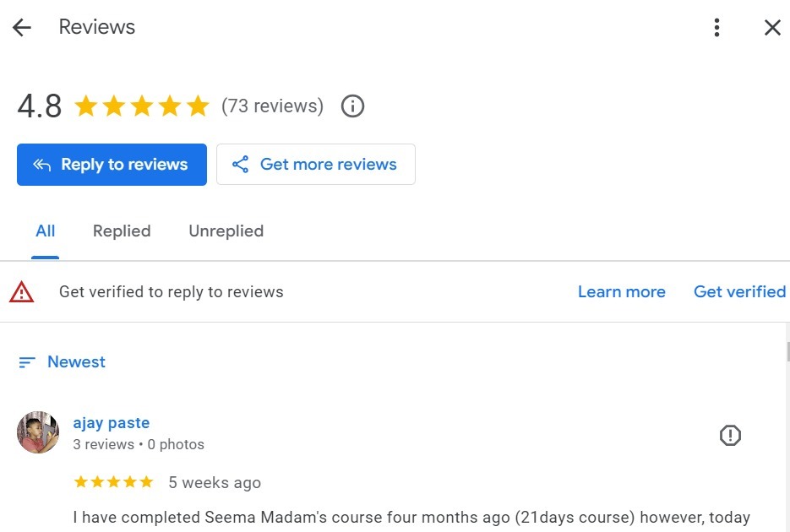Click the sort lines icon

(27, 362)
